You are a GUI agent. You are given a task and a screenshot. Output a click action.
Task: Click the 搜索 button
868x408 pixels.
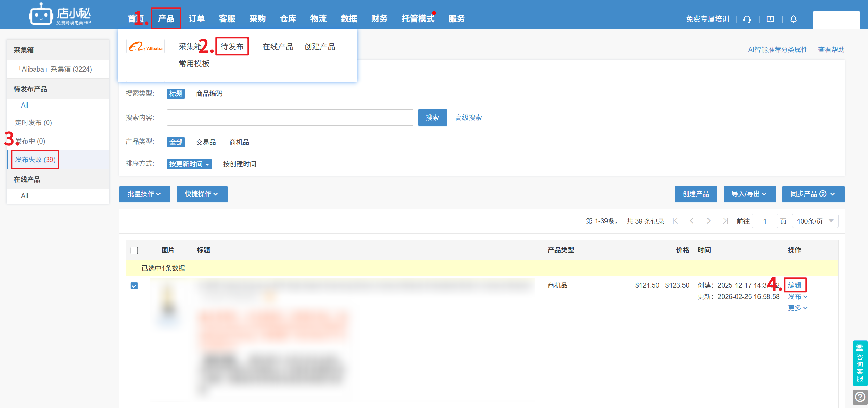click(432, 118)
